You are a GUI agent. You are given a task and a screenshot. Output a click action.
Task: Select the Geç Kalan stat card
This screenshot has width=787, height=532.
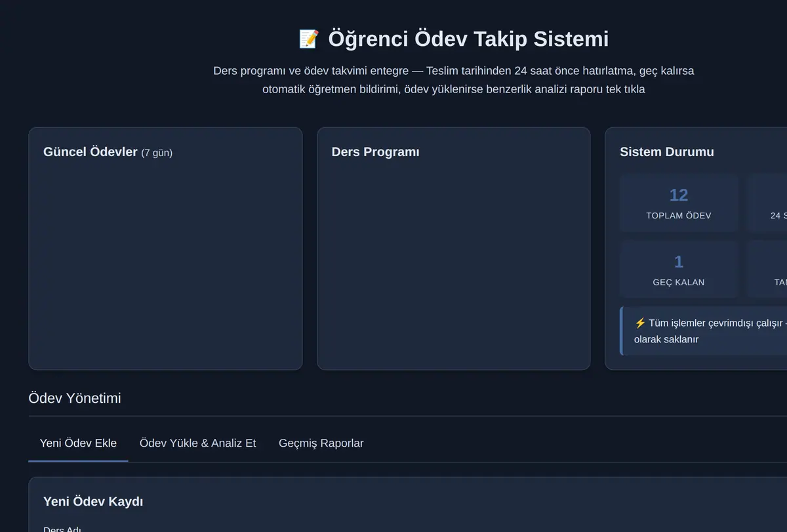pos(679,270)
